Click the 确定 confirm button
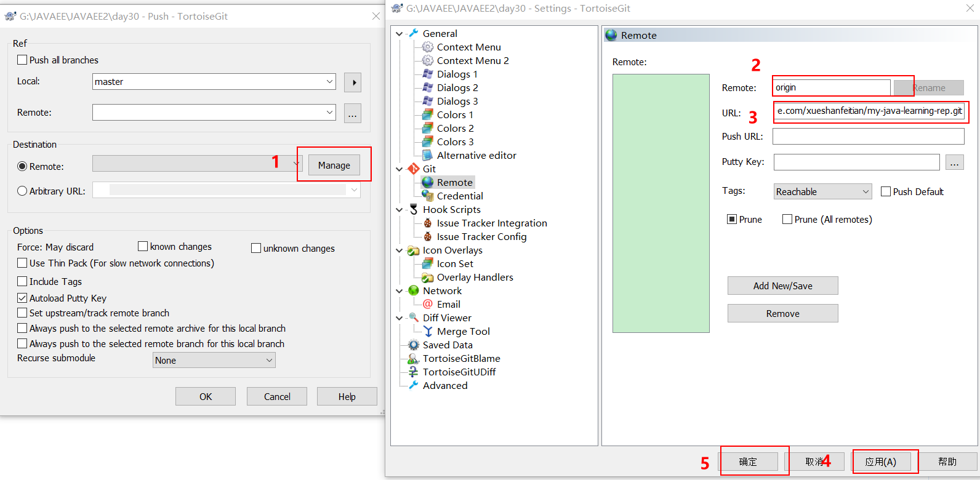This screenshot has height=480, width=980. coord(749,462)
